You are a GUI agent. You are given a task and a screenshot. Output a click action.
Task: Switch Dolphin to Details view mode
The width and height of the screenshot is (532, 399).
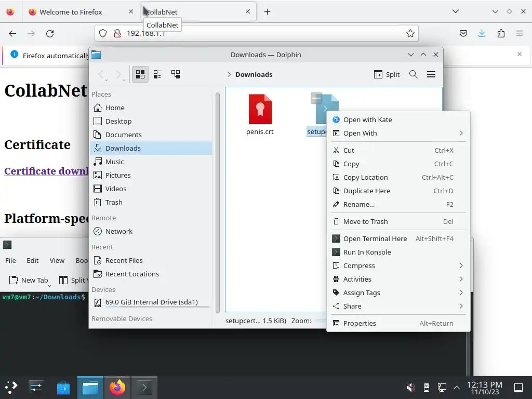176,74
